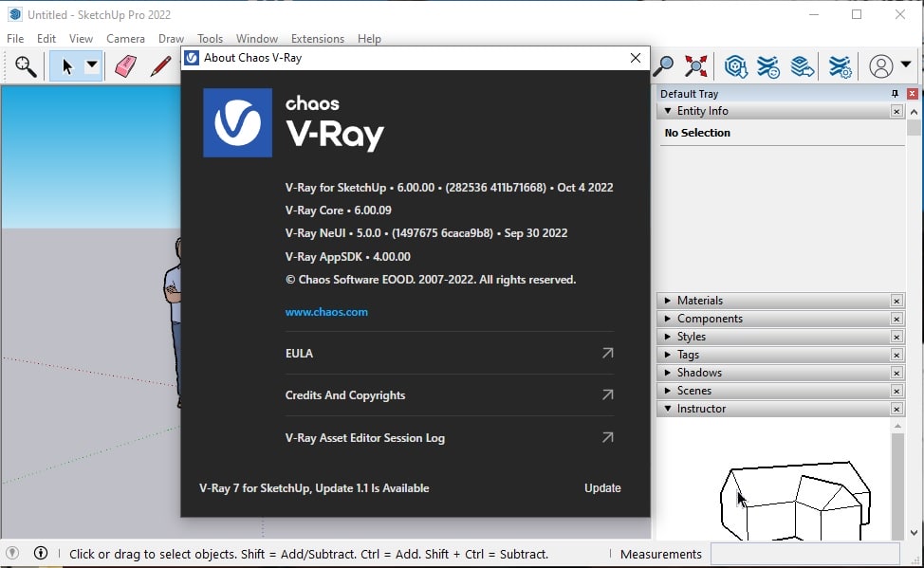Screen dimensions: 924x568
Task: Open the Window menu
Action: click(257, 38)
